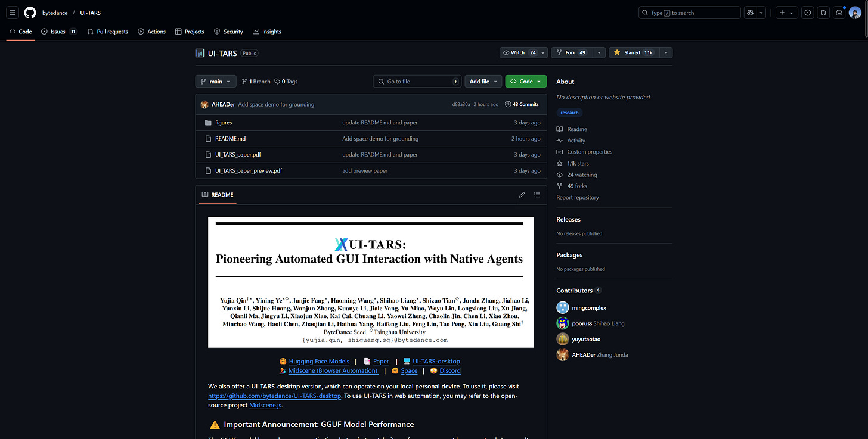Open the create new plus menu
The image size is (868, 439).
point(786,13)
